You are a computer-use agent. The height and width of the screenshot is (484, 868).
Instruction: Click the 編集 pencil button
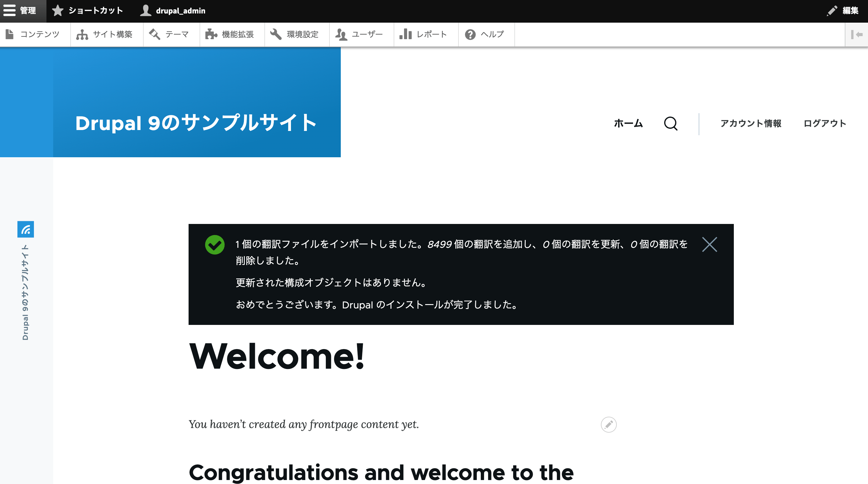click(843, 11)
